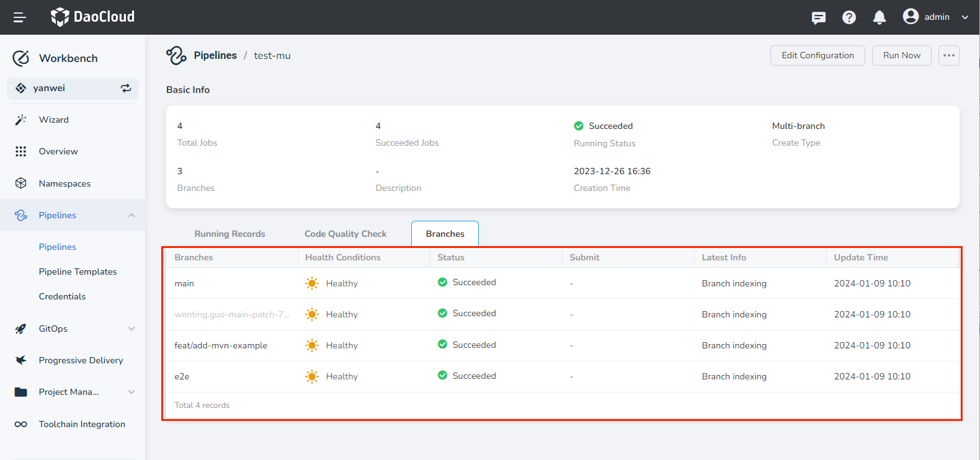This screenshot has width=980, height=460.
Task: Expand the GitOps sidebar section
Action: tap(131, 329)
